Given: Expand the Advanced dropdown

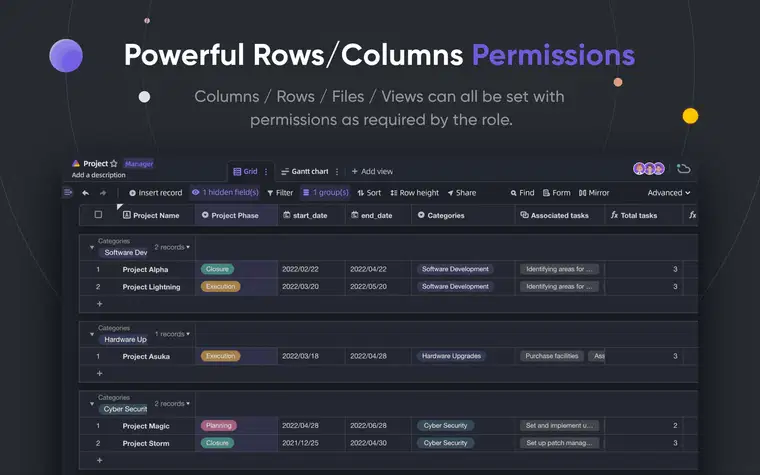Looking at the screenshot, I should [669, 193].
